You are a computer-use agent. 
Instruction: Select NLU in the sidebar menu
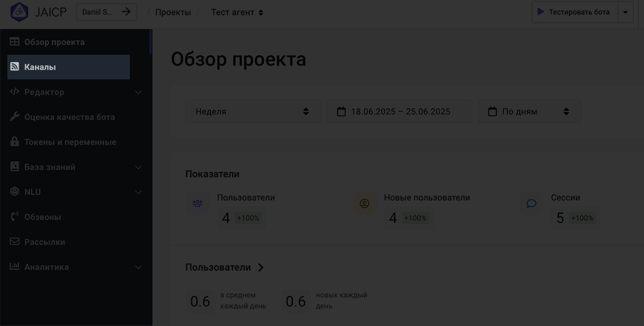coord(33,192)
